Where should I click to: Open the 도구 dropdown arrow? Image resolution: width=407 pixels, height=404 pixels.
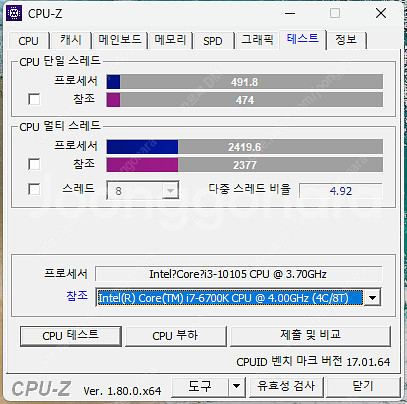point(237,387)
